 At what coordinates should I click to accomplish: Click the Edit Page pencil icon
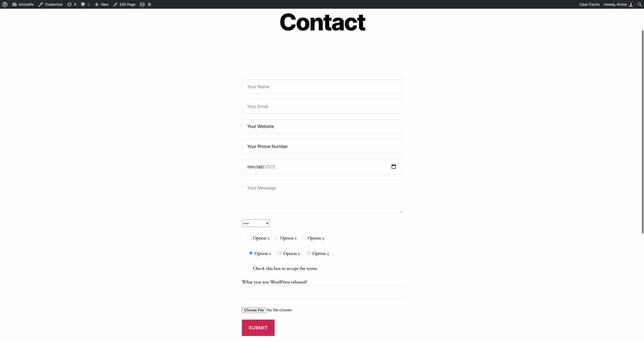click(116, 4)
